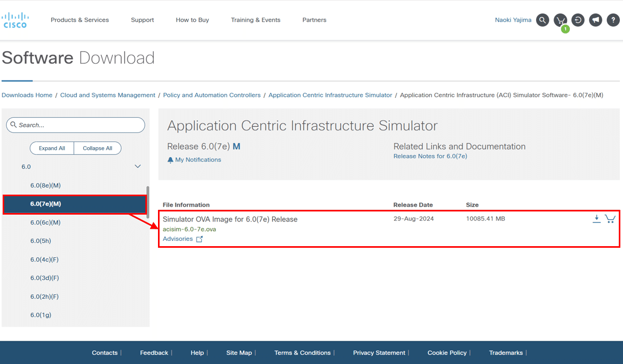Go to Downloads Home breadcrumb
This screenshot has width=623, height=364.
point(27,95)
